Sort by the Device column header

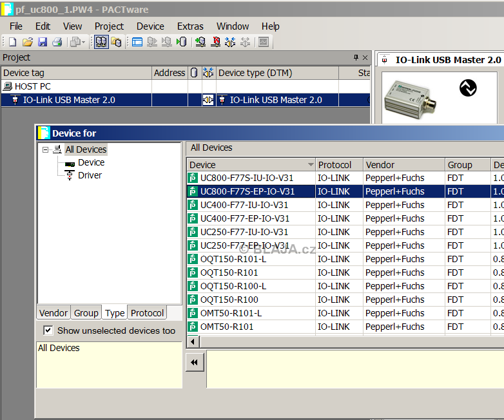[x=251, y=165]
